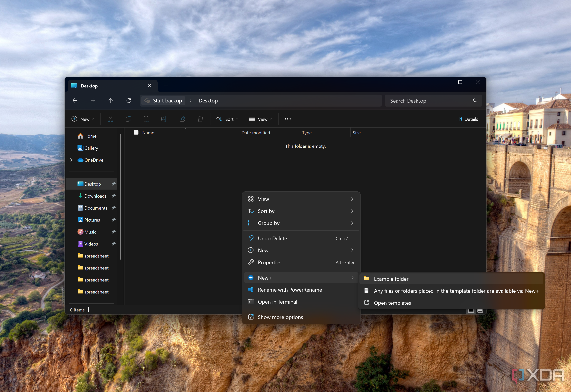Open the View dropdown in toolbar
The image size is (571, 392).
pos(261,119)
